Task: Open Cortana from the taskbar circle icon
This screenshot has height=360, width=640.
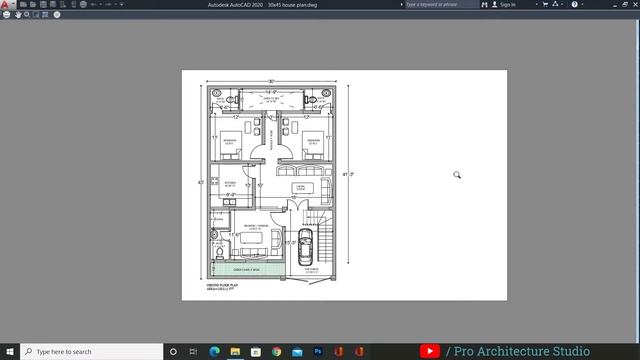Action: 173,351
